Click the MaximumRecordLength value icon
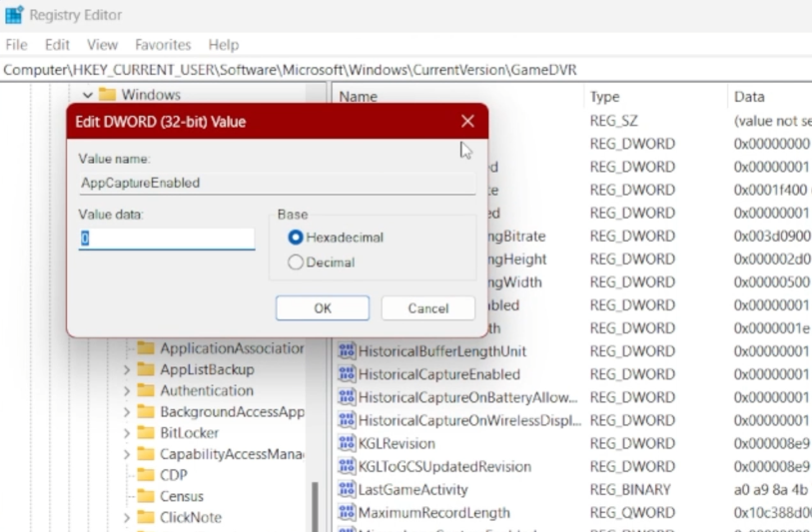The width and height of the screenshot is (812, 532). [347, 512]
